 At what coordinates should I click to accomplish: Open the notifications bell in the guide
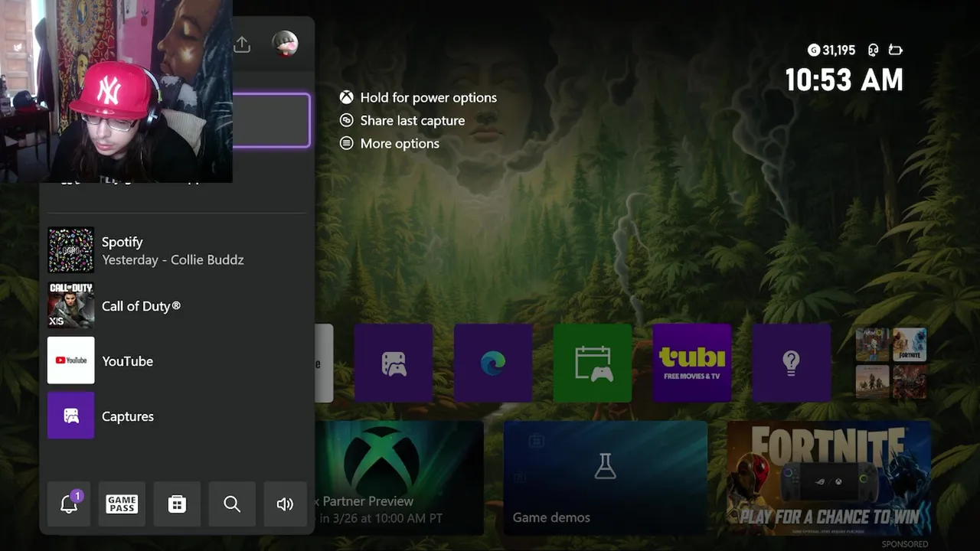coord(69,504)
